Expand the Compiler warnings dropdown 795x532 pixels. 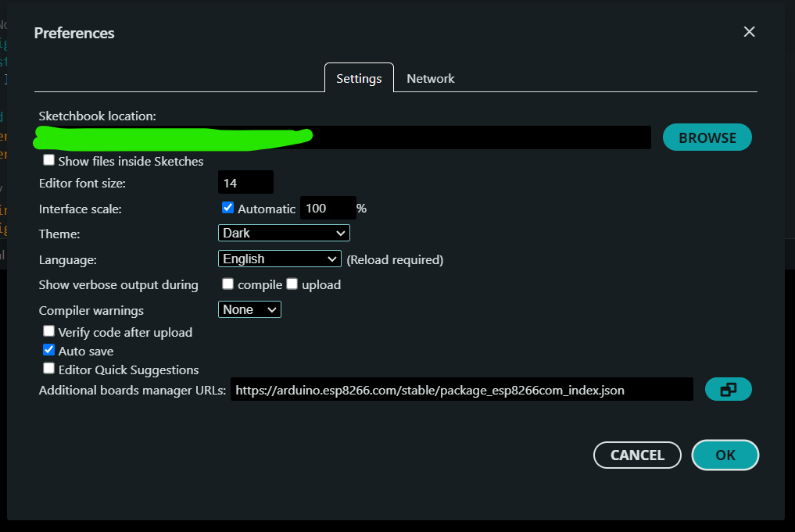249,309
